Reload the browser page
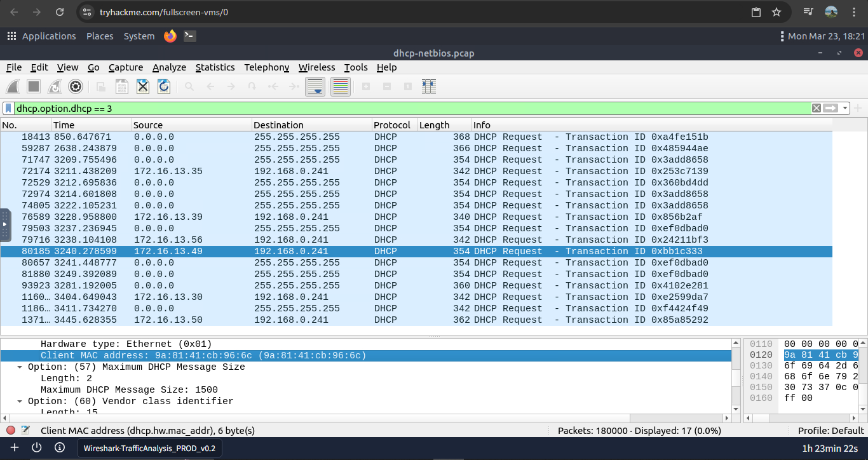This screenshot has height=460, width=868. pyautogui.click(x=60, y=12)
